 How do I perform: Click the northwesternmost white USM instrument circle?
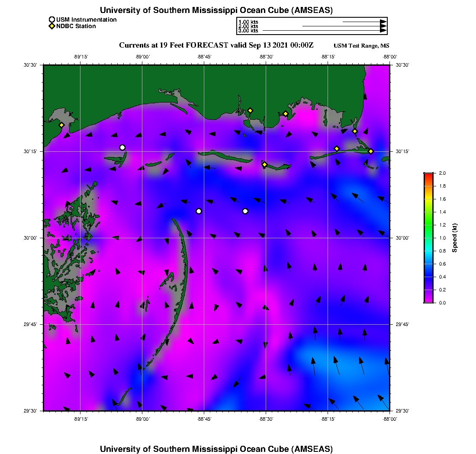(122, 147)
